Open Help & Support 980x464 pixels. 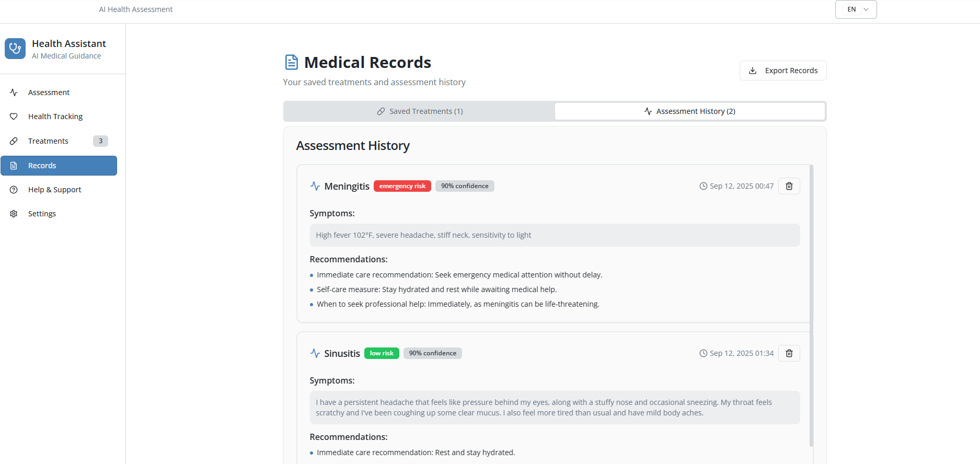click(x=59, y=190)
